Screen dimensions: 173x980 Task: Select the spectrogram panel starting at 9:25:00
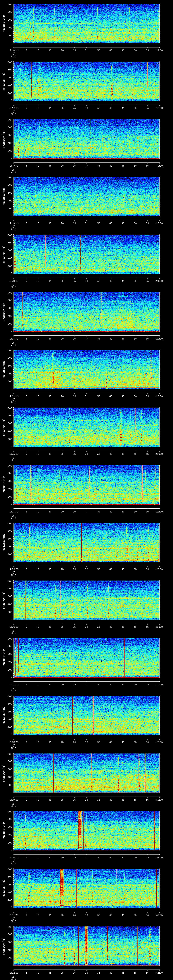tap(87, 542)
